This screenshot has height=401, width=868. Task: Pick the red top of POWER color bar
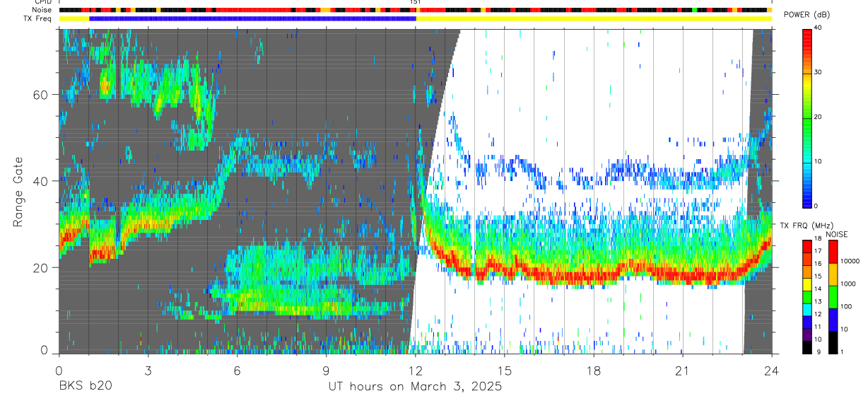807,34
